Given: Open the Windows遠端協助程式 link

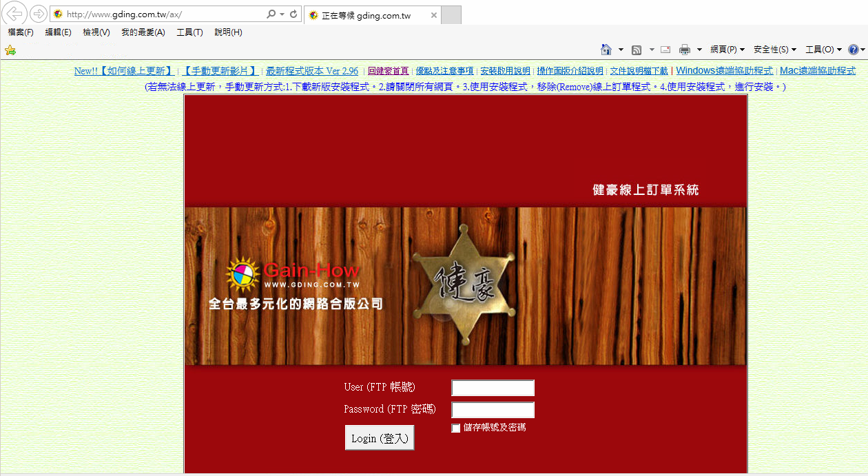Looking at the screenshot, I should click(x=724, y=71).
